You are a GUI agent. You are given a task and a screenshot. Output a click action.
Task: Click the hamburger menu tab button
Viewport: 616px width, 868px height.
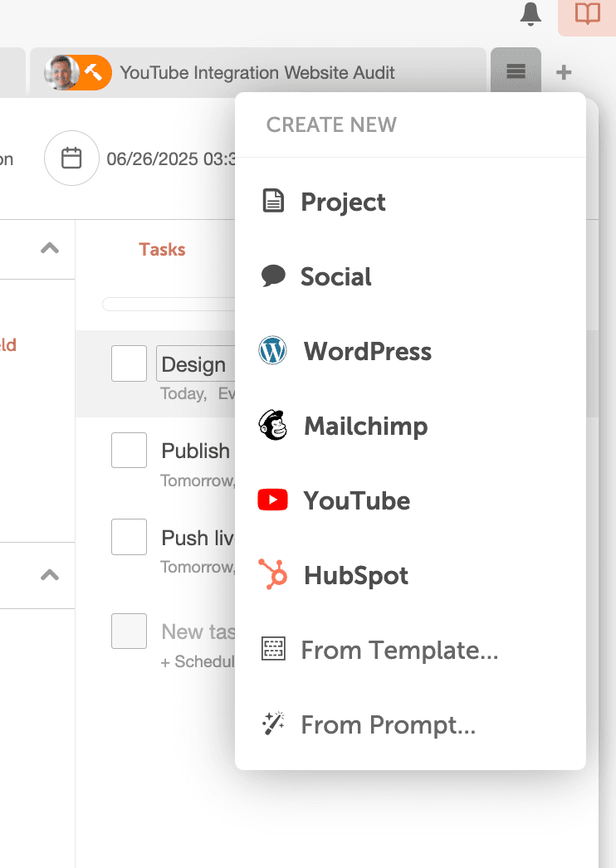tap(516, 71)
